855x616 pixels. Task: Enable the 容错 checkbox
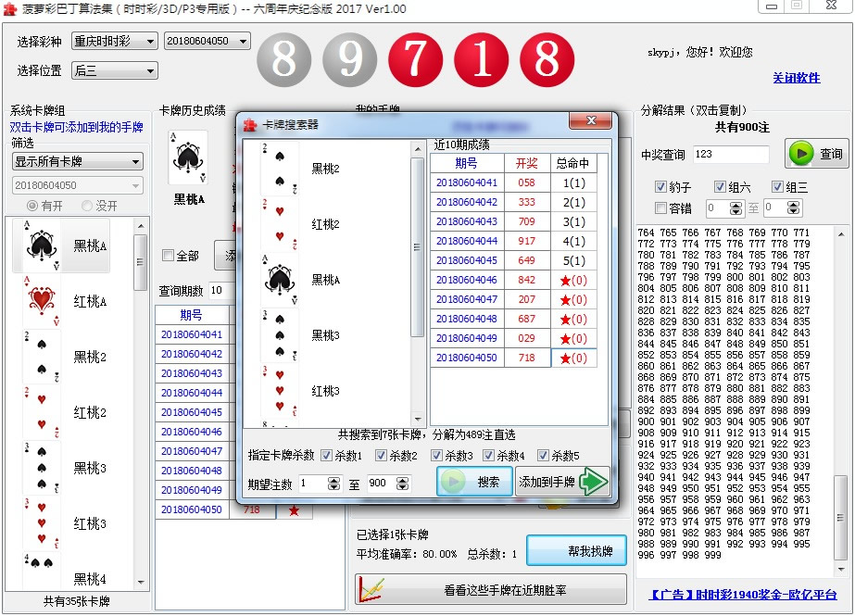coord(660,208)
